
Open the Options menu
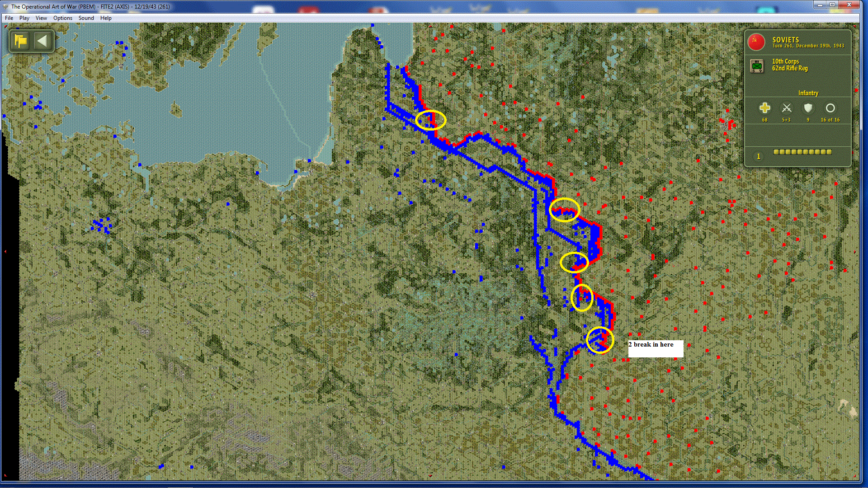coord(62,18)
